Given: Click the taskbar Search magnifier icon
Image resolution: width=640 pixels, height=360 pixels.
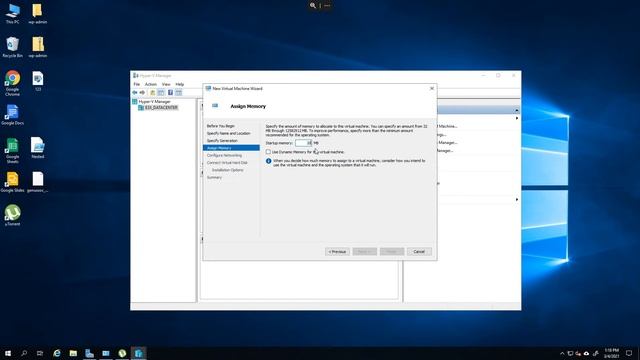Looking at the screenshot, I should tap(24, 353).
